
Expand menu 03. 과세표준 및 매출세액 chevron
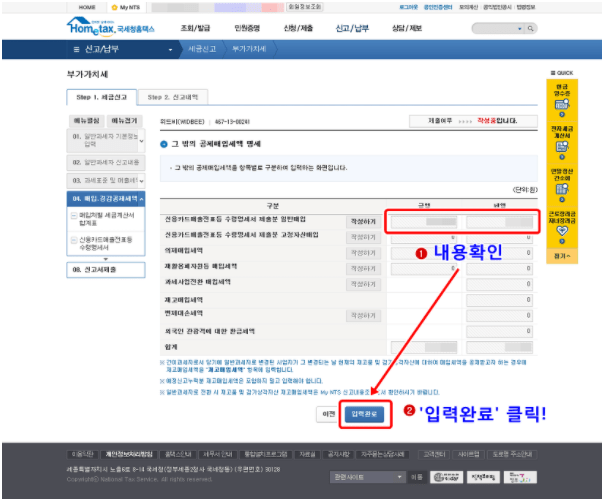(x=141, y=181)
